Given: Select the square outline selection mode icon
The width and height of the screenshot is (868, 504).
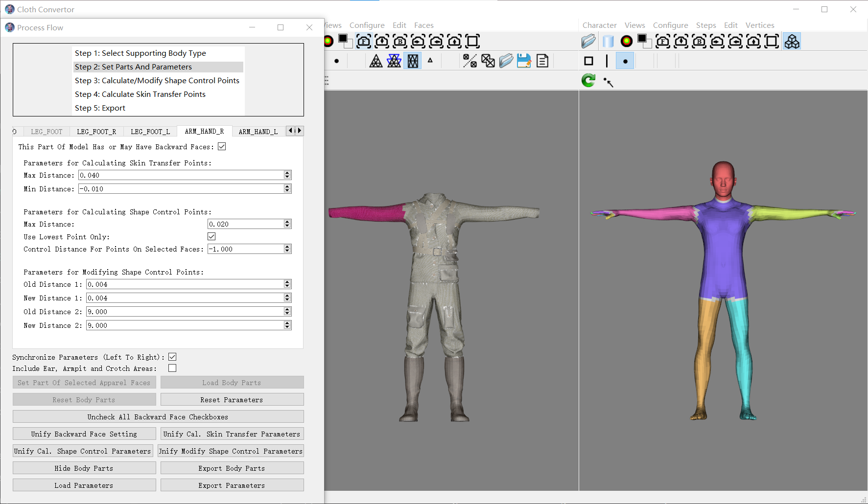Looking at the screenshot, I should 589,61.
